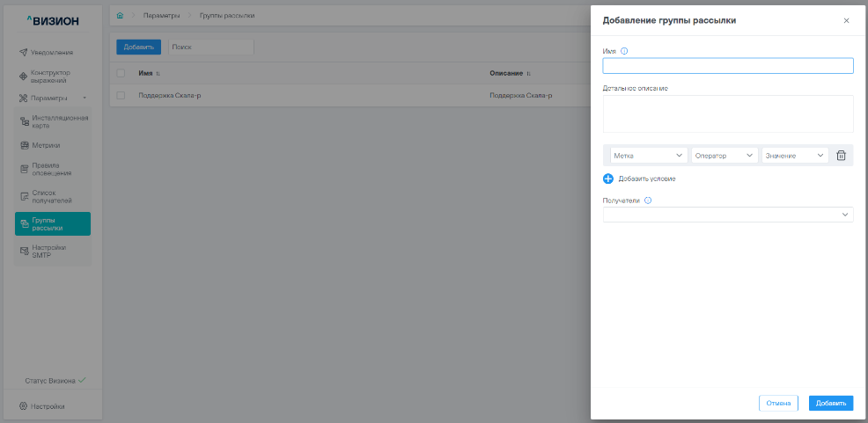
Task: Click the Добавить button above the table
Action: pyautogui.click(x=138, y=47)
